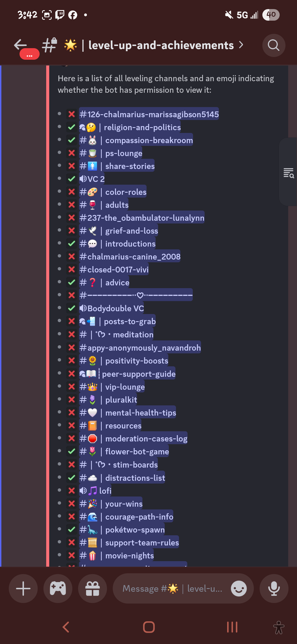Viewport: 297px width, 644px height.
Task: Open the plus attachment button
Action: [23, 588]
